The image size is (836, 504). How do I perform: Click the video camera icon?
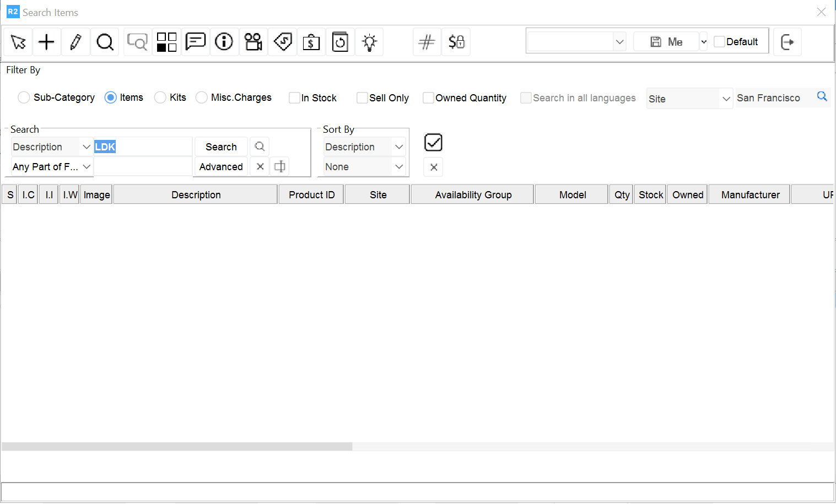coord(254,42)
